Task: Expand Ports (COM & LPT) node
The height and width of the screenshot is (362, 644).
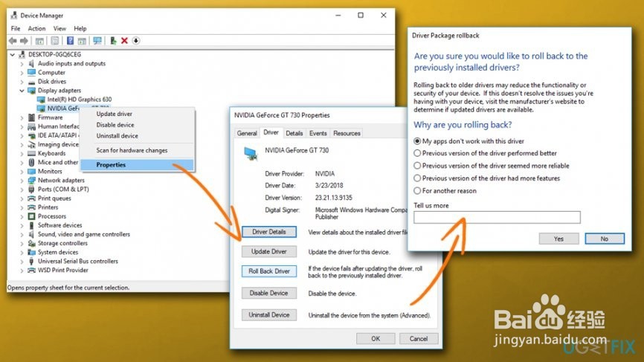Action: tap(22, 190)
